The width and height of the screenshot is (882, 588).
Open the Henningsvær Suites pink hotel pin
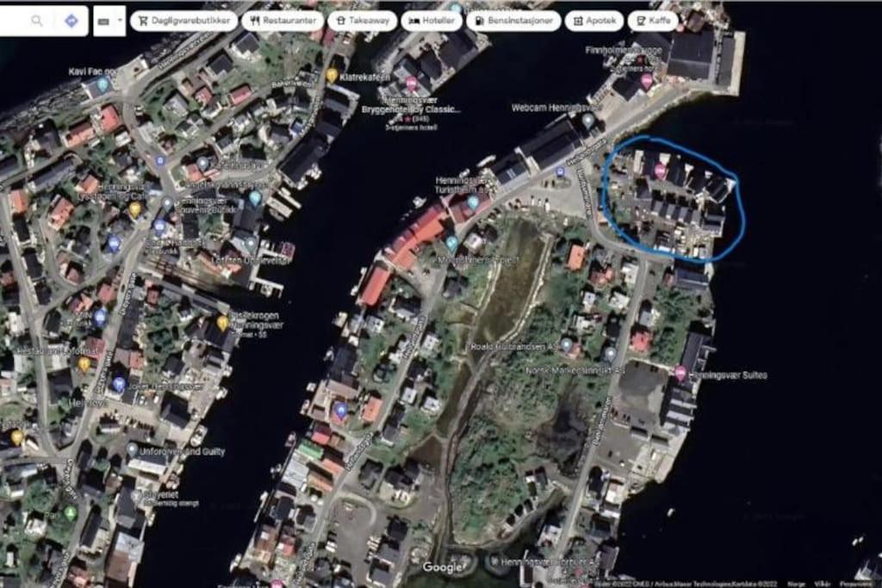[x=680, y=373]
